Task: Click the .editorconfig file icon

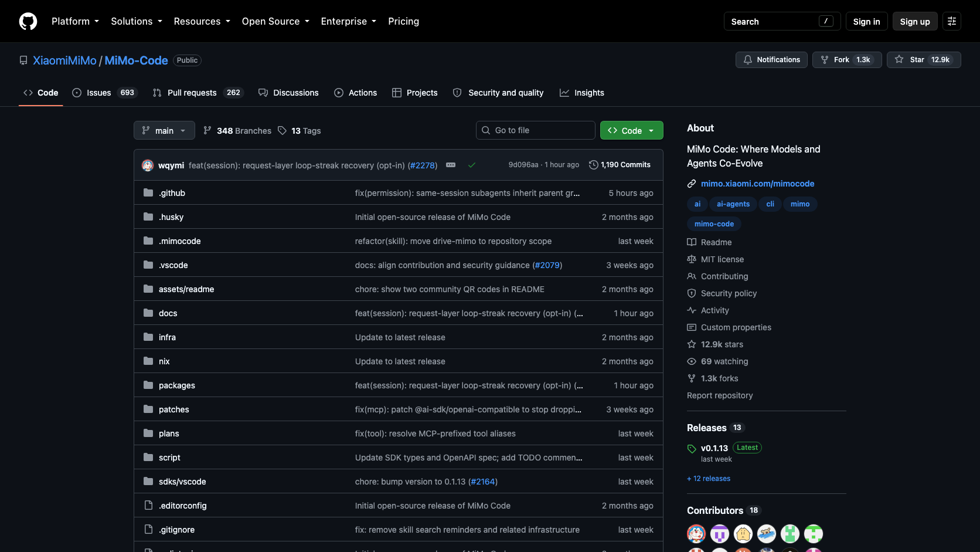Action: (x=148, y=505)
